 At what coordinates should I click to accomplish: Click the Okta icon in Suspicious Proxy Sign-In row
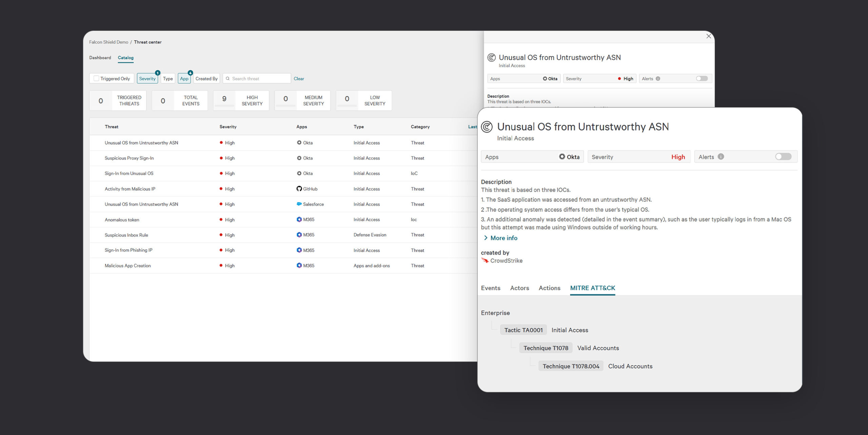click(x=299, y=158)
